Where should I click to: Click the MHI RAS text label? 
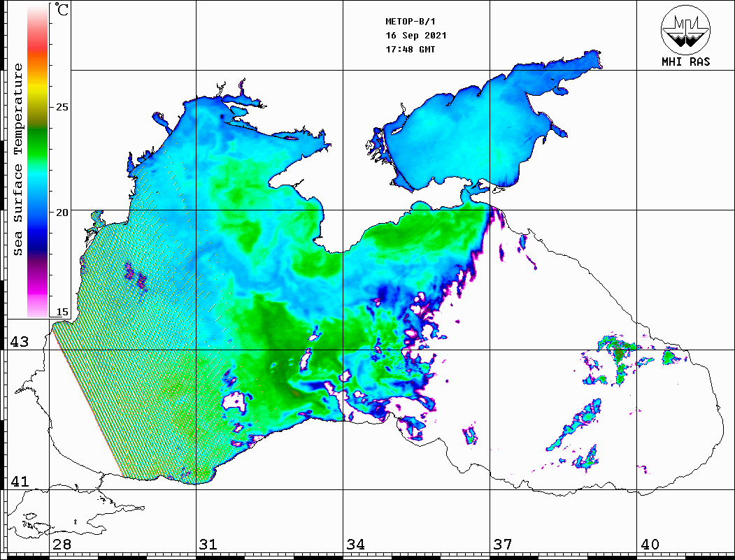[x=685, y=62]
